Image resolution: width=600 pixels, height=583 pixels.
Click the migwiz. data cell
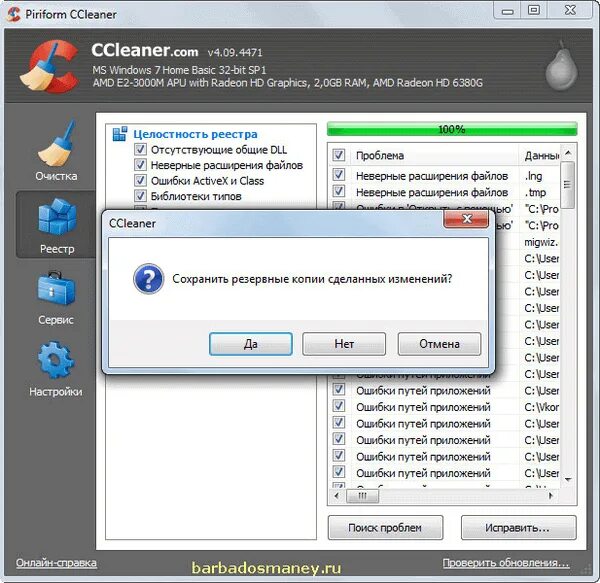[541, 242]
